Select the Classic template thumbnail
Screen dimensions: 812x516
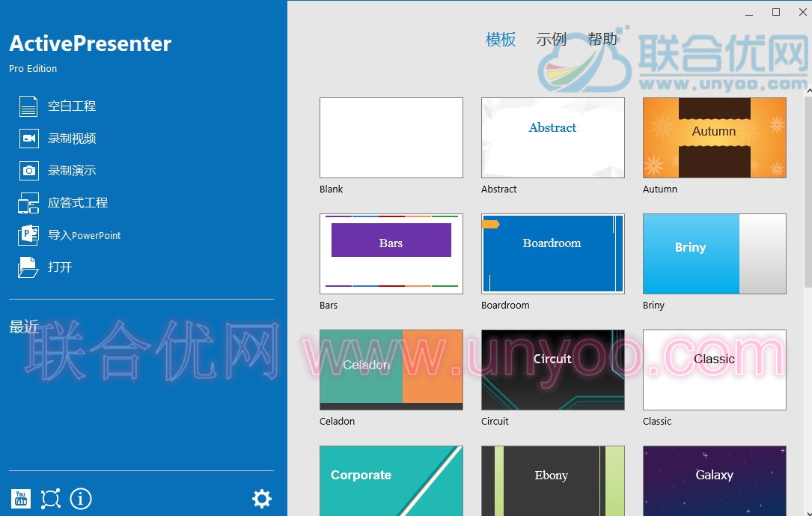pyautogui.click(x=715, y=370)
